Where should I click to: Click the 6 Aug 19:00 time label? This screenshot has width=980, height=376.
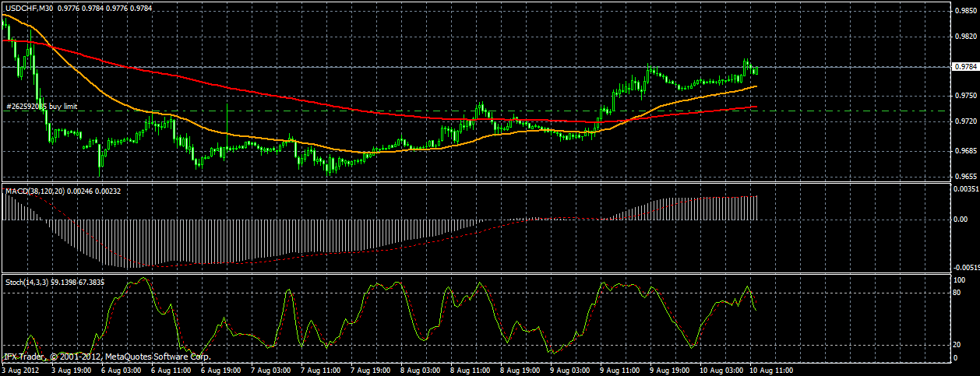220,371
